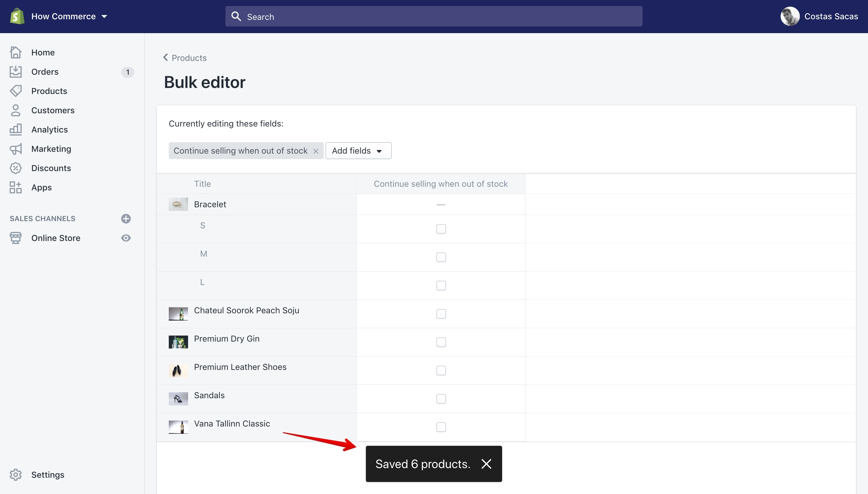Open Chateul Soorok Peach Soju title
Viewport: 868px width, 494px height.
coord(247,311)
